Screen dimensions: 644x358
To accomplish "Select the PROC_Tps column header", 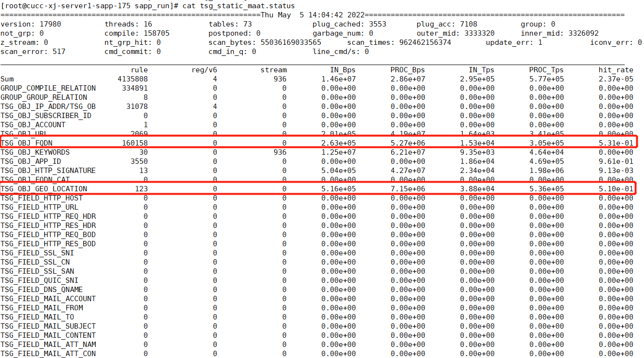I will 546,70.
